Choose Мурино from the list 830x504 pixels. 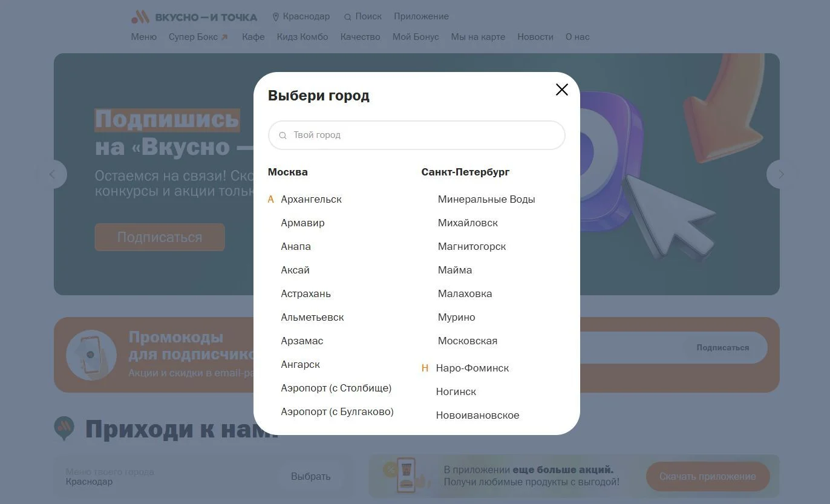(x=456, y=317)
